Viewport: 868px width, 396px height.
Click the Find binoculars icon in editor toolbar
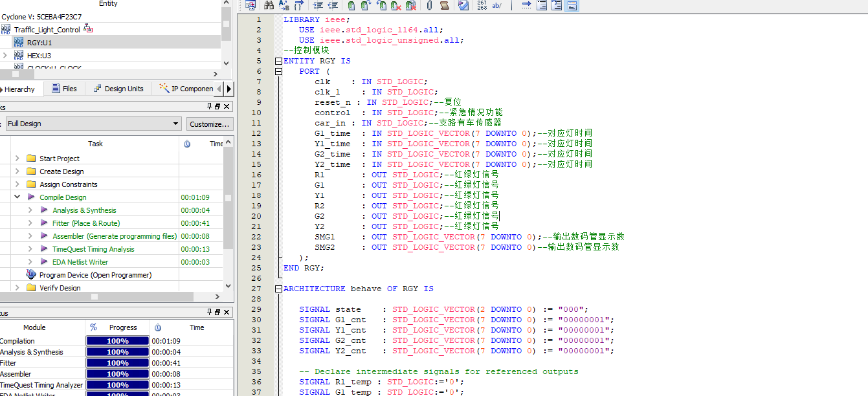tap(269, 5)
